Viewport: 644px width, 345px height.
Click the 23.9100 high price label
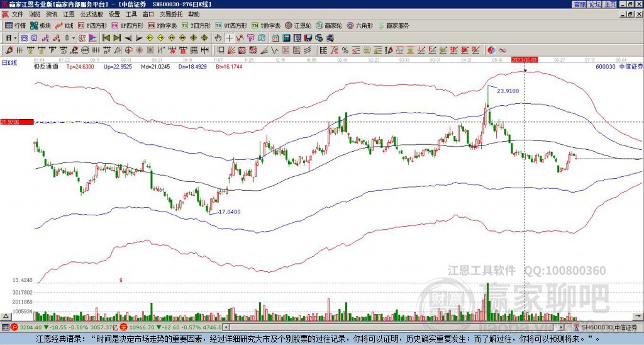point(508,91)
